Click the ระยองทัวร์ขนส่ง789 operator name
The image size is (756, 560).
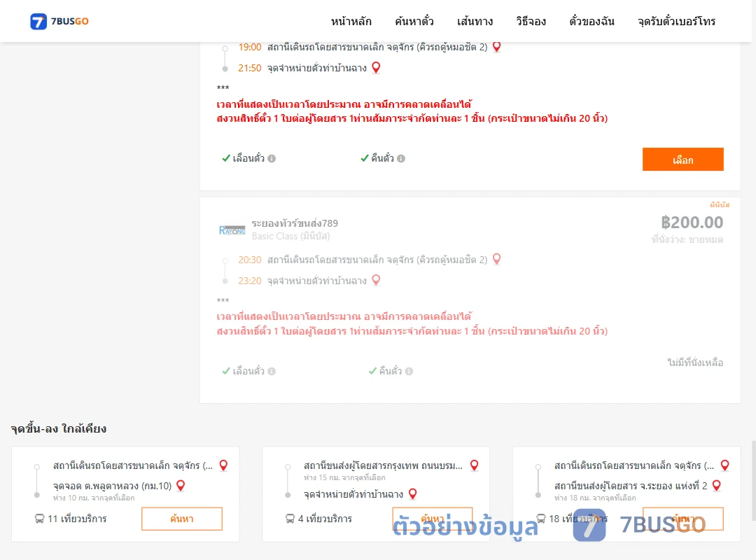point(295,223)
